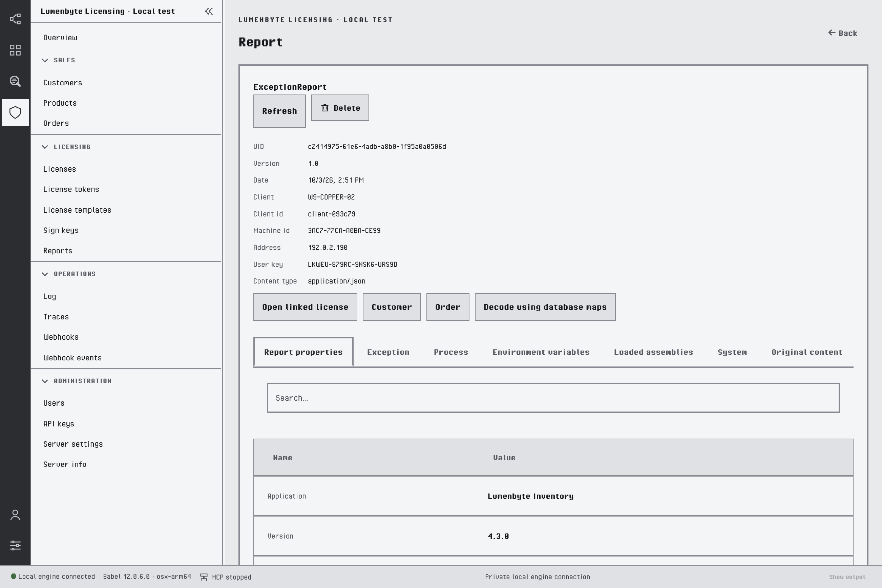Open the Original content tab
This screenshot has width=882, height=588.
[x=806, y=352]
